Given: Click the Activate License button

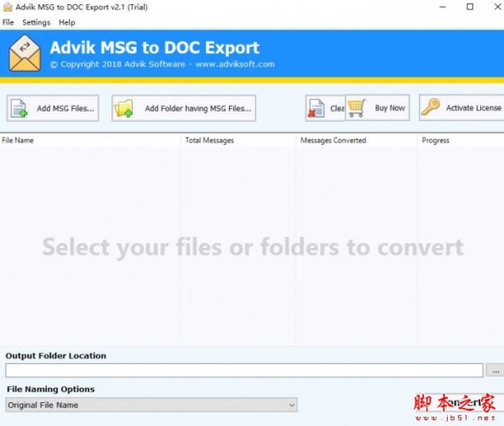Looking at the screenshot, I should pos(461,107).
